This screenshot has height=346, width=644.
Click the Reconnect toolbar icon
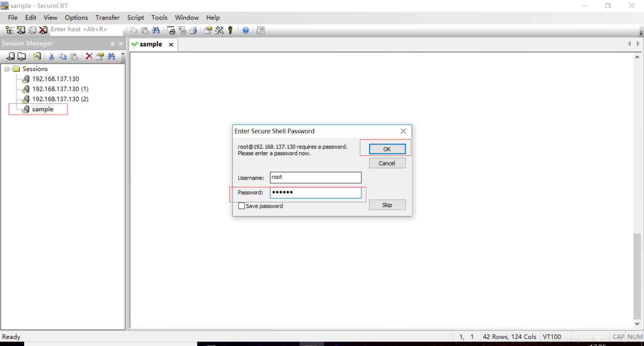tap(32, 30)
